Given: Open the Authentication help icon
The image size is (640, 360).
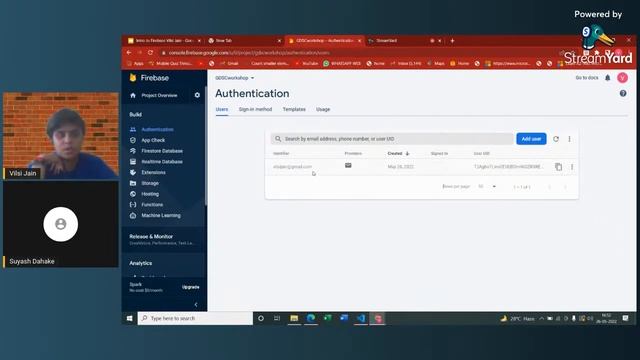Looking at the screenshot, I should (x=623, y=93).
